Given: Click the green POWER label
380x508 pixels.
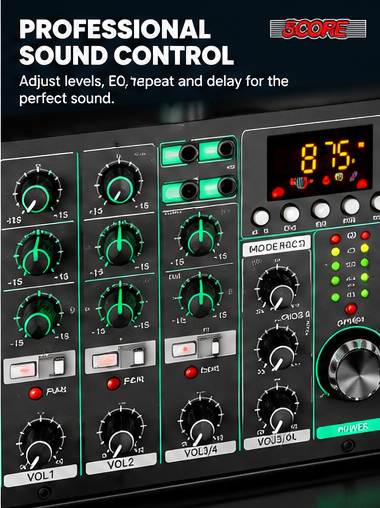Looking at the screenshot, I should [x=348, y=428].
